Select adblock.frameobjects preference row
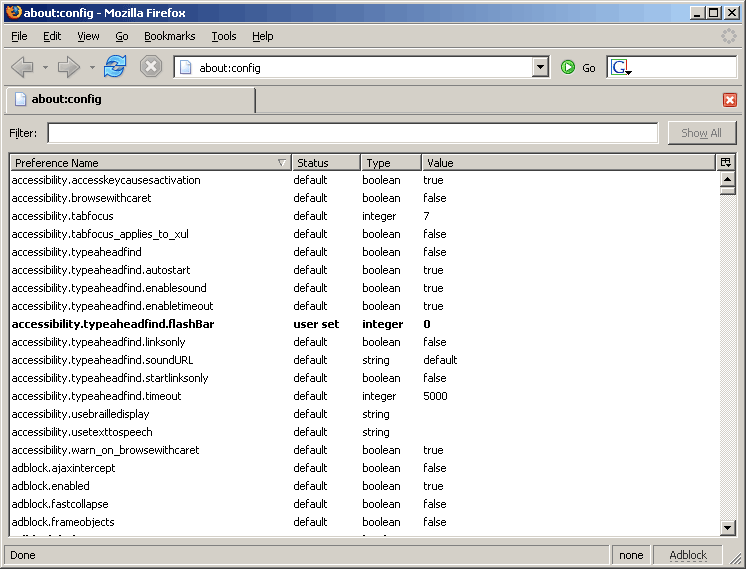The height and width of the screenshot is (569, 746). pyautogui.click(x=364, y=522)
